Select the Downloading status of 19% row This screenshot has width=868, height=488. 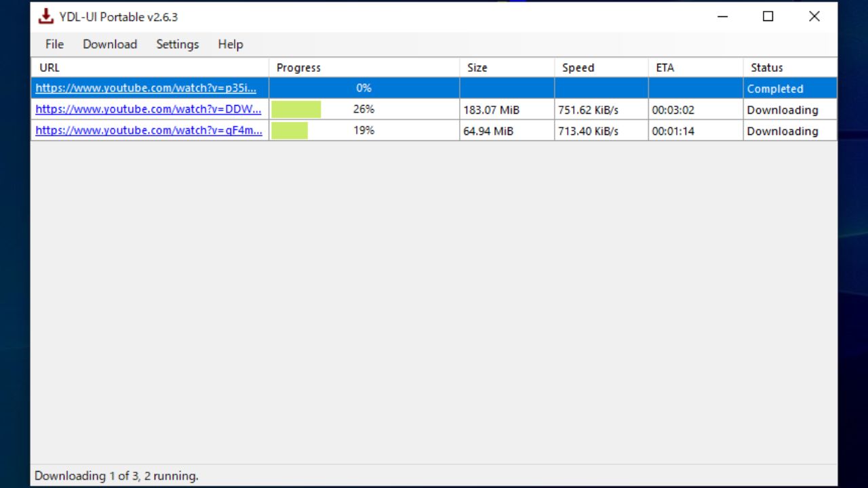click(790, 130)
